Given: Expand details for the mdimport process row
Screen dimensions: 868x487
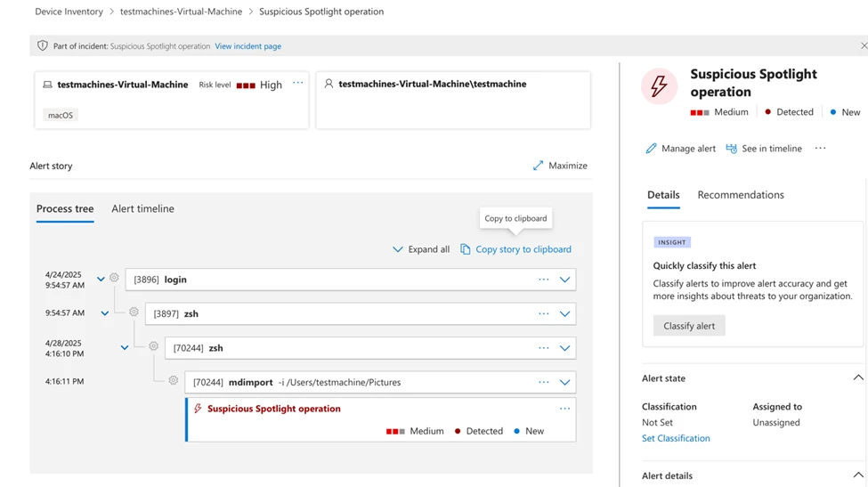Looking at the screenshot, I should [x=564, y=383].
